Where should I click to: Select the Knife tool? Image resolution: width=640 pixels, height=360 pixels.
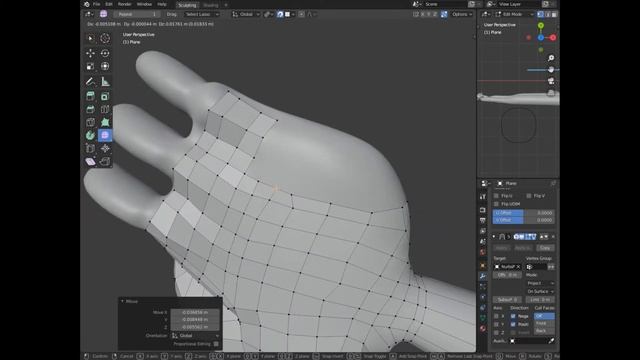point(90,122)
